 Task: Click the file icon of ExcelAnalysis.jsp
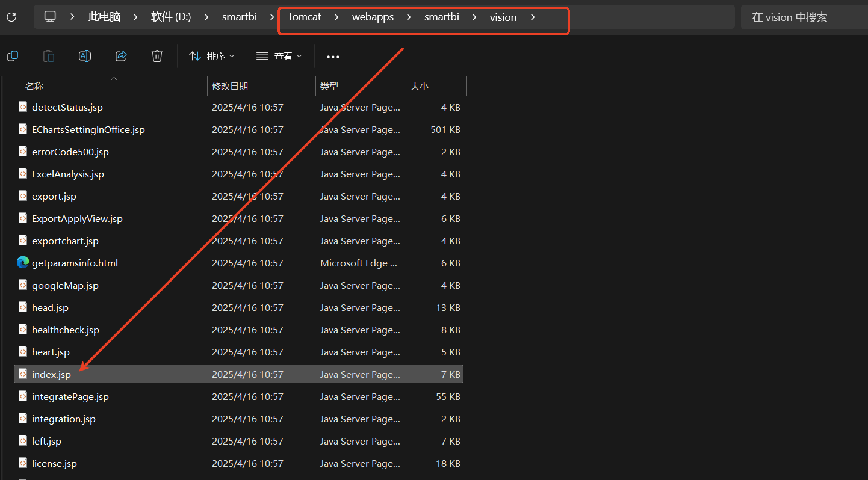pyautogui.click(x=23, y=174)
